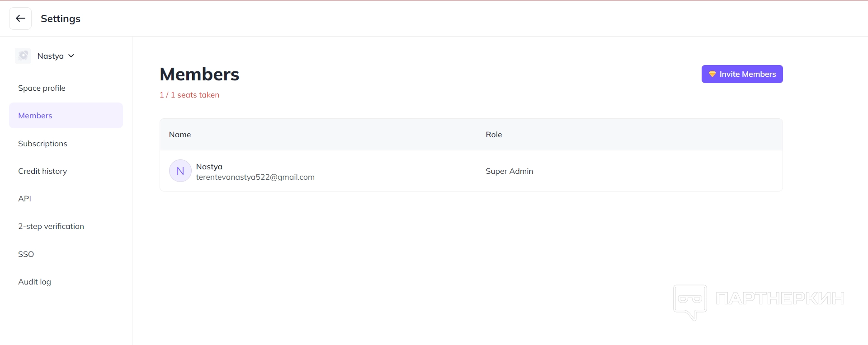Click the Invite Members button
Screen dimensions: 868x345
point(742,74)
